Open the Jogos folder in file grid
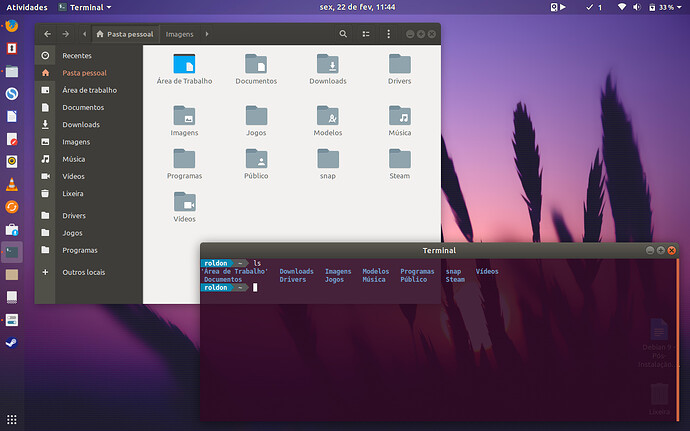This screenshot has width=690, height=431. click(x=256, y=115)
